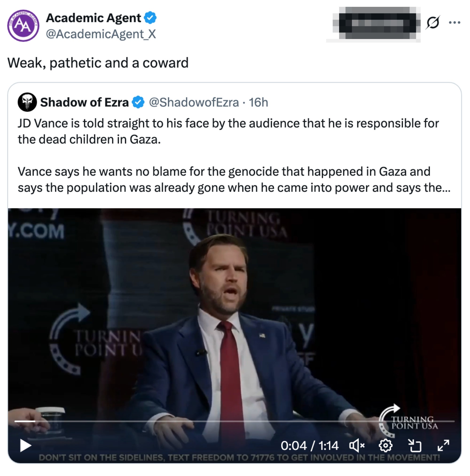Click the 16h timestamp on quoted post
470x476 pixels.
pos(258,102)
